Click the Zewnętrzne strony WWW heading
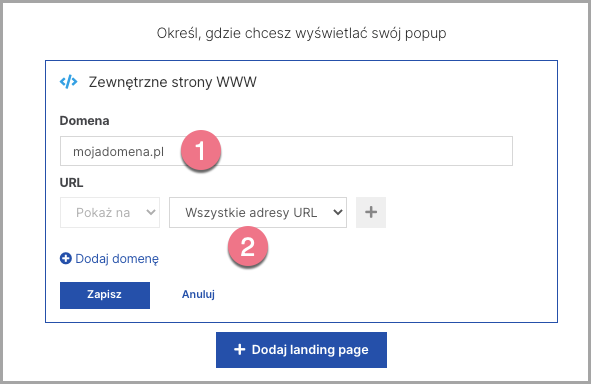Screen dimensions: 591x384 173,82
